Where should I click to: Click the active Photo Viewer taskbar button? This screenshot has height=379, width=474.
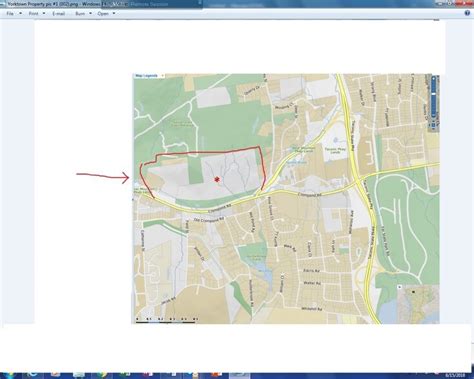pos(239,375)
